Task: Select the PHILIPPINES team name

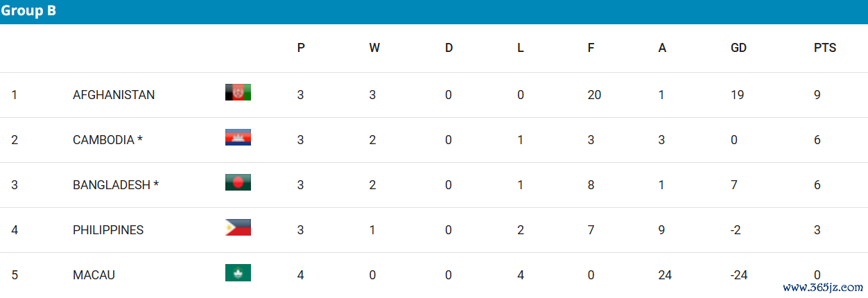Action: pyautogui.click(x=108, y=230)
